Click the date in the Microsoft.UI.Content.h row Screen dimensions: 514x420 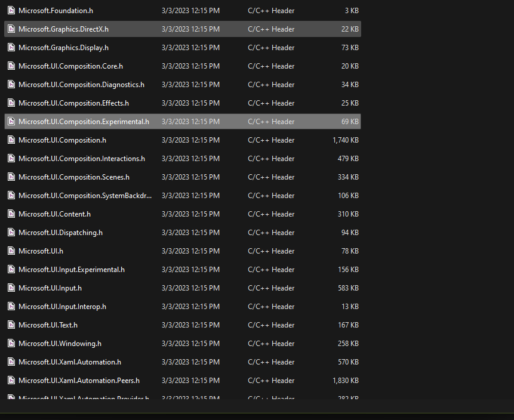[x=191, y=214]
